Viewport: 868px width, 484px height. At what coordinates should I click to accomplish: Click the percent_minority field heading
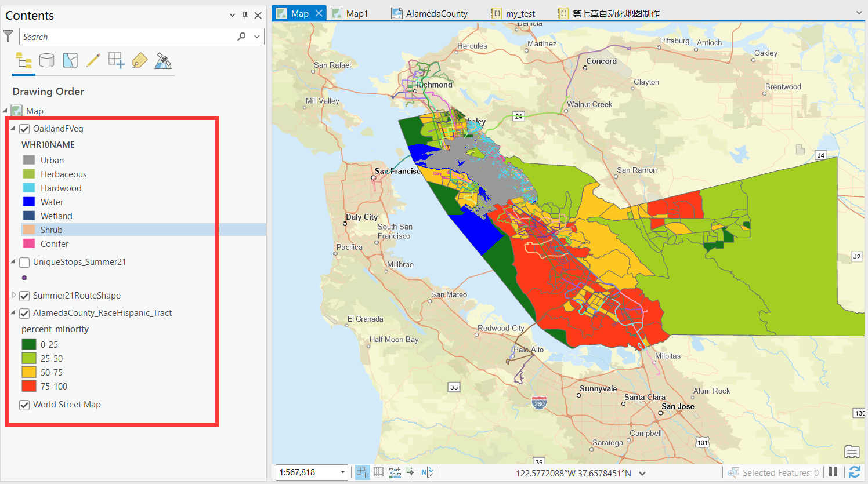point(55,329)
